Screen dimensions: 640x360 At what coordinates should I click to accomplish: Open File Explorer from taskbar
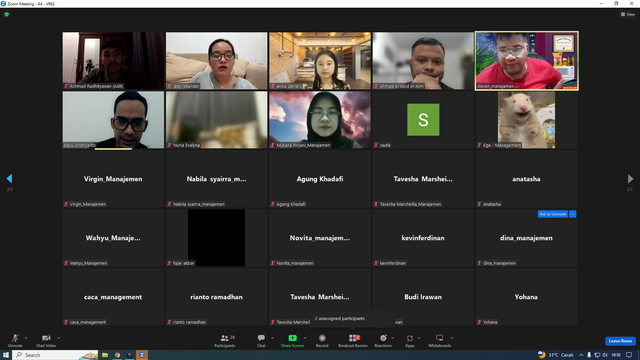point(105,355)
